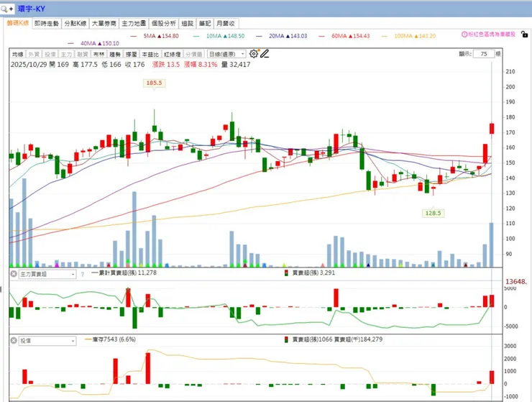
Task: Click the 60MA 154.43 legend entry
Action: pyautogui.click(x=344, y=36)
